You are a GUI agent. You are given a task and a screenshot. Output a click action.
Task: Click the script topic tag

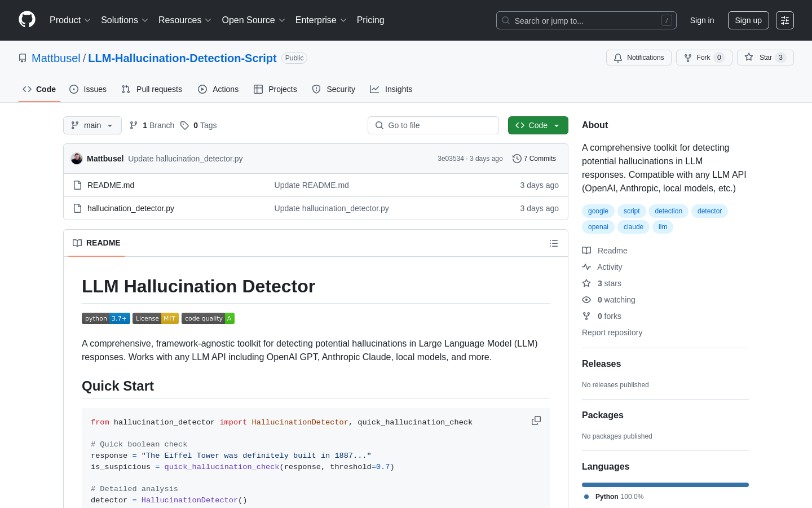(x=632, y=211)
